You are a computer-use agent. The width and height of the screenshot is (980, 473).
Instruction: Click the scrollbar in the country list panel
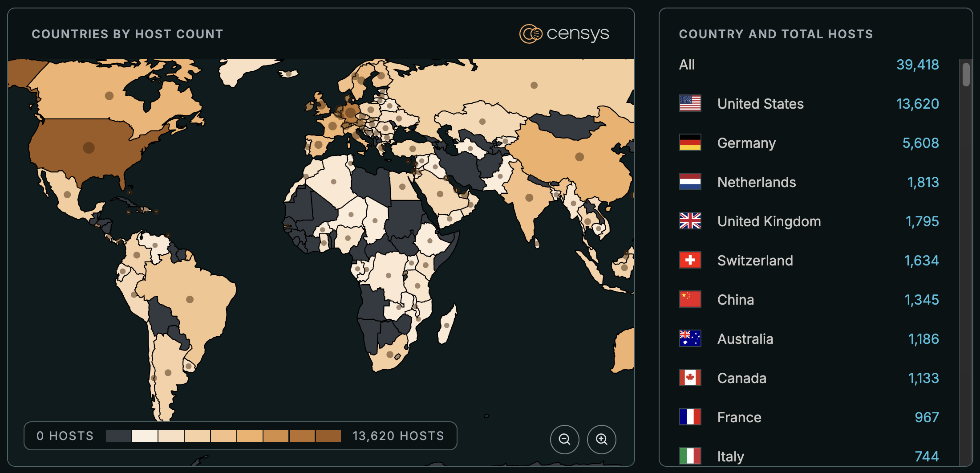click(967, 73)
